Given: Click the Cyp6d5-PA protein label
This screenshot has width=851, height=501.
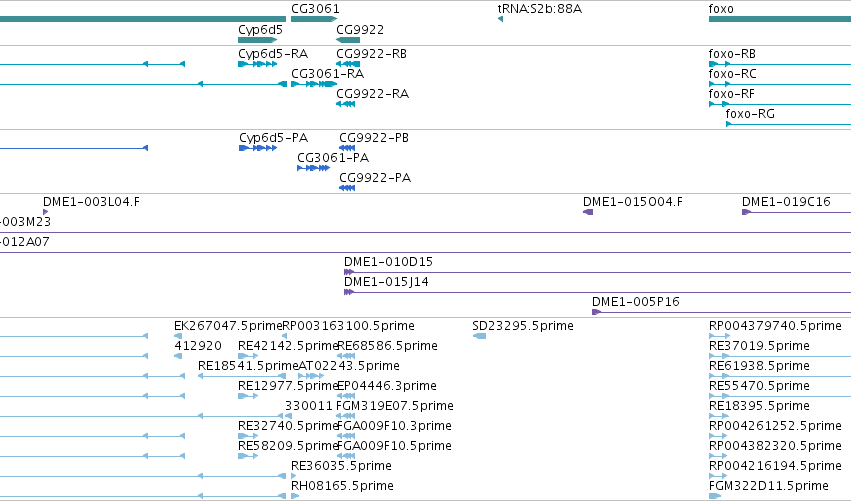Looking at the screenshot, I should tap(274, 138).
